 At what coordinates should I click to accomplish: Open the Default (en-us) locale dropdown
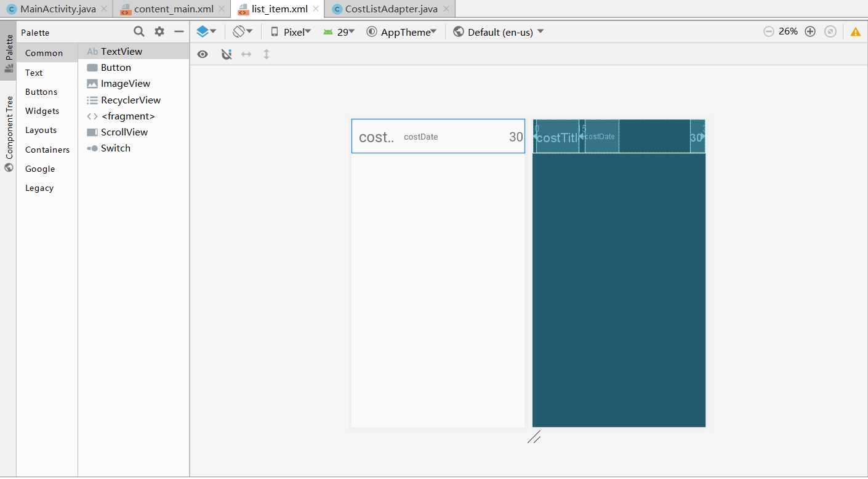point(499,32)
